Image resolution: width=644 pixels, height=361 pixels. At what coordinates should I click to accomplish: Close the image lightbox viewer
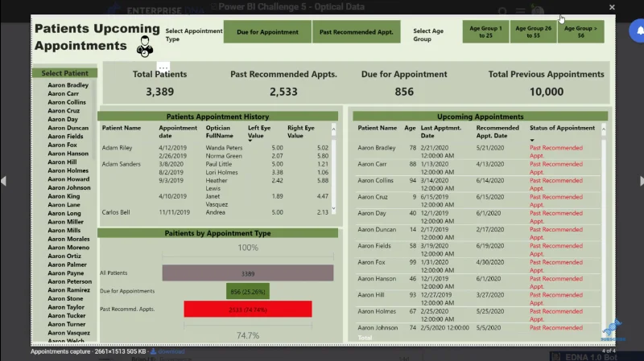(x=612, y=7)
